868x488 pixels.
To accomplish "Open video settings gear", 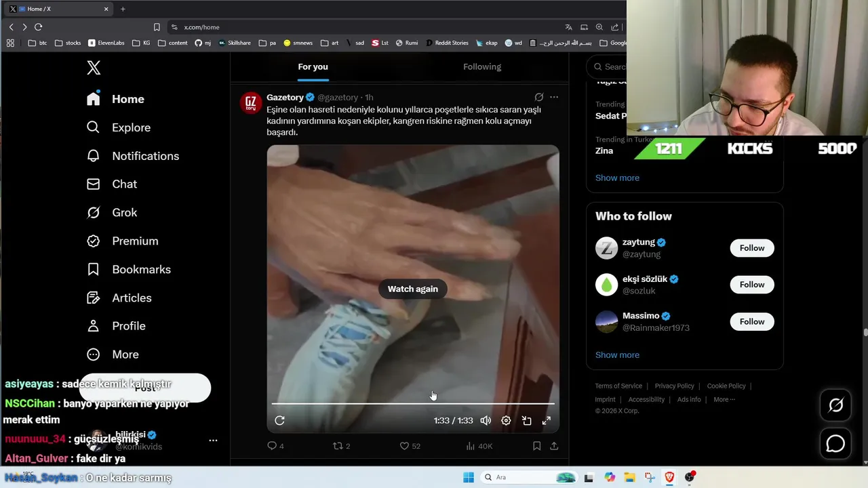I will [x=506, y=421].
